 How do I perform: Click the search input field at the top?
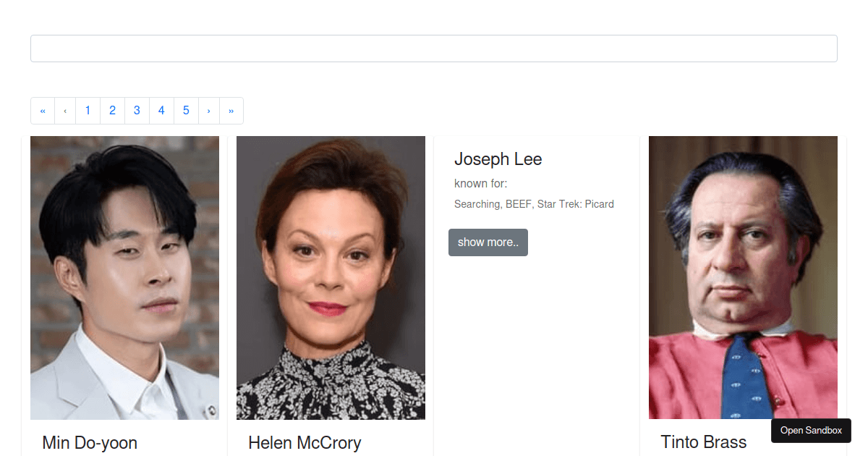(x=434, y=48)
